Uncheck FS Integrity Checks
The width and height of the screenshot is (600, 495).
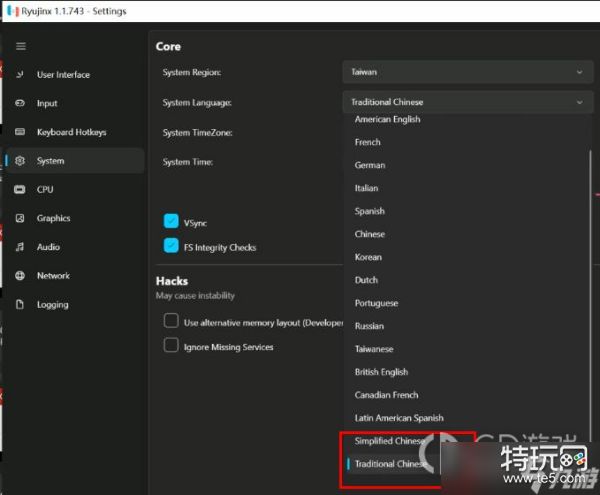click(x=171, y=246)
